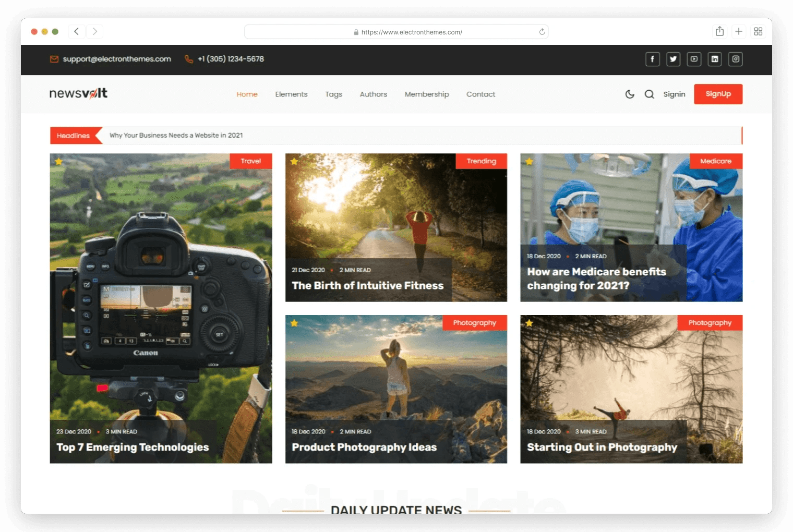Click the Trending category tag
Screen dimensions: 793x532
click(481, 161)
